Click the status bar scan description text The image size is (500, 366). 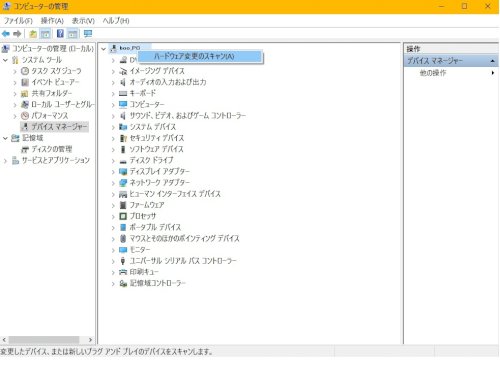tap(107, 351)
